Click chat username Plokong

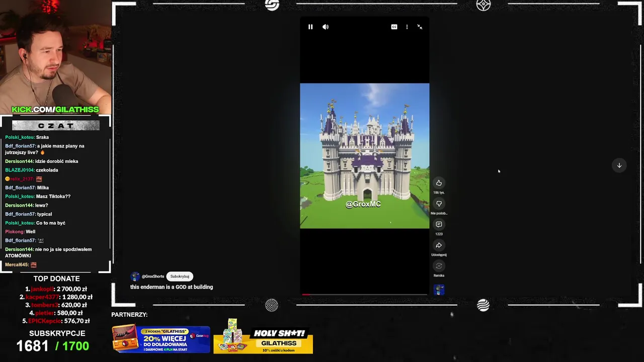click(15, 232)
